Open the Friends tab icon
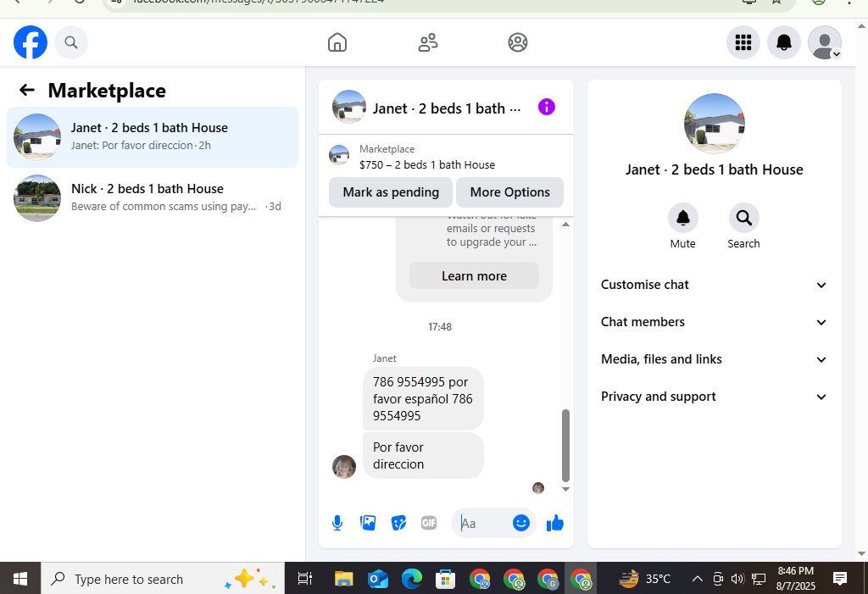The height and width of the screenshot is (594, 868). [427, 42]
